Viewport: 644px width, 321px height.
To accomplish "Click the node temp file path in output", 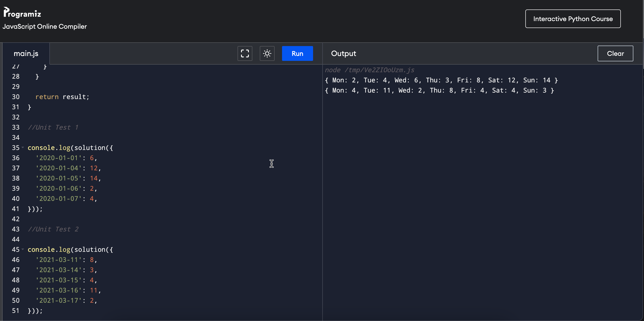I will coord(369,70).
